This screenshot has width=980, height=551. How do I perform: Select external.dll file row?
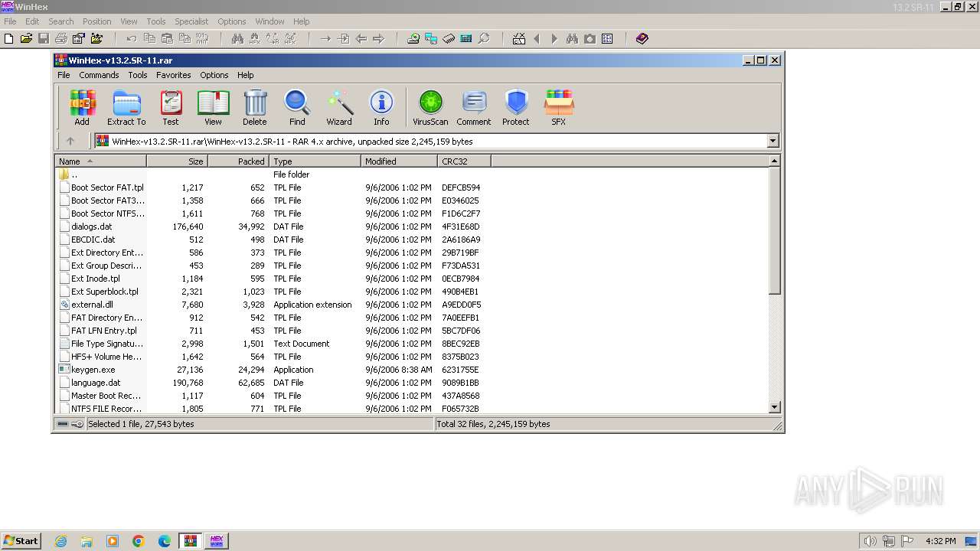coord(93,305)
